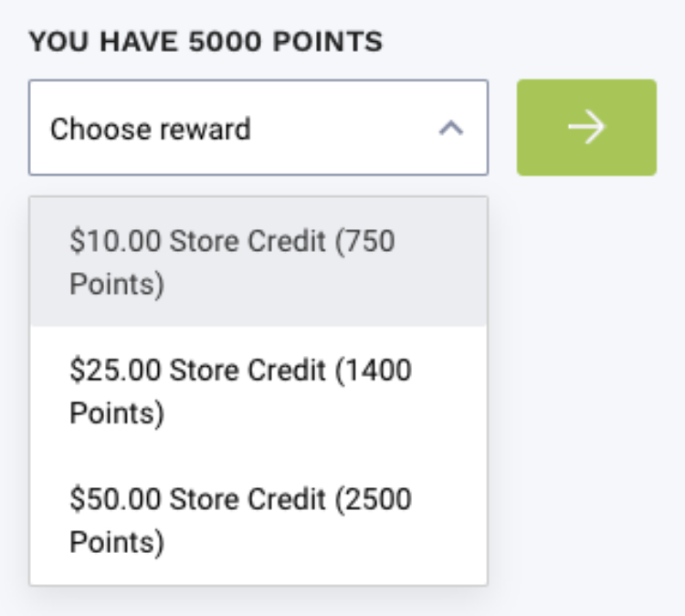
Task: Click the Choose reward dropdown field
Action: tap(258, 128)
